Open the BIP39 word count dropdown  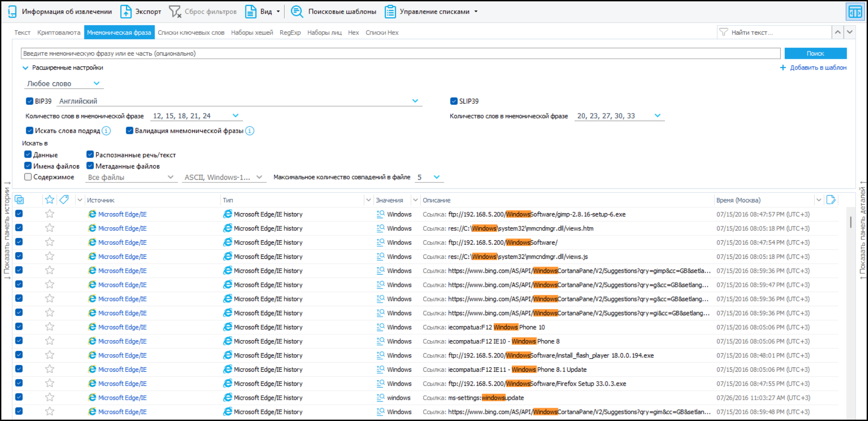(x=236, y=116)
